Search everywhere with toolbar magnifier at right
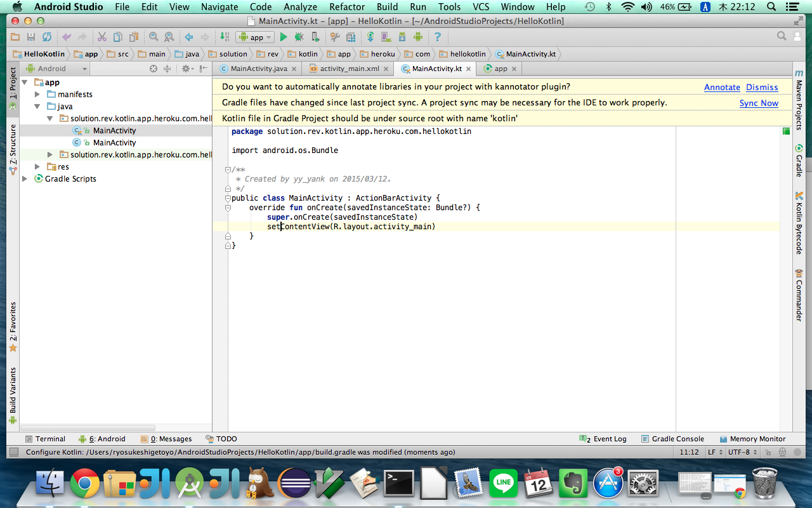This screenshot has height=508, width=812. point(782,37)
